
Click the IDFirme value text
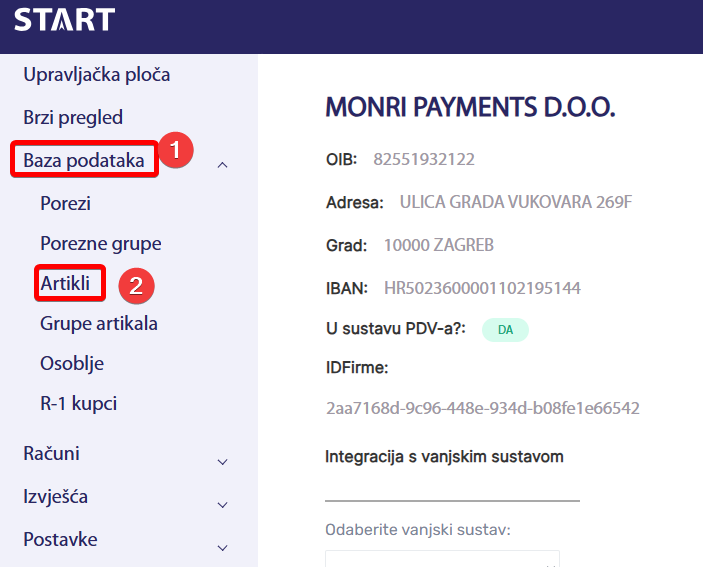coord(483,408)
